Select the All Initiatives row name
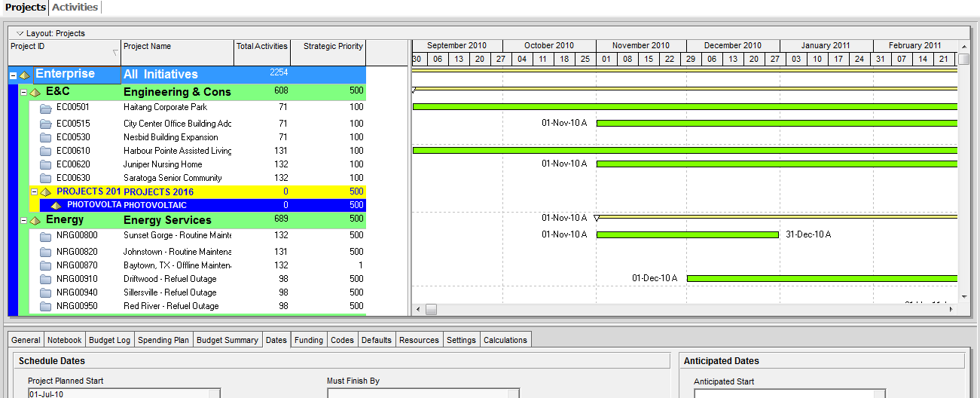Image resolution: width=980 pixels, height=398 pixels. coord(160,75)
